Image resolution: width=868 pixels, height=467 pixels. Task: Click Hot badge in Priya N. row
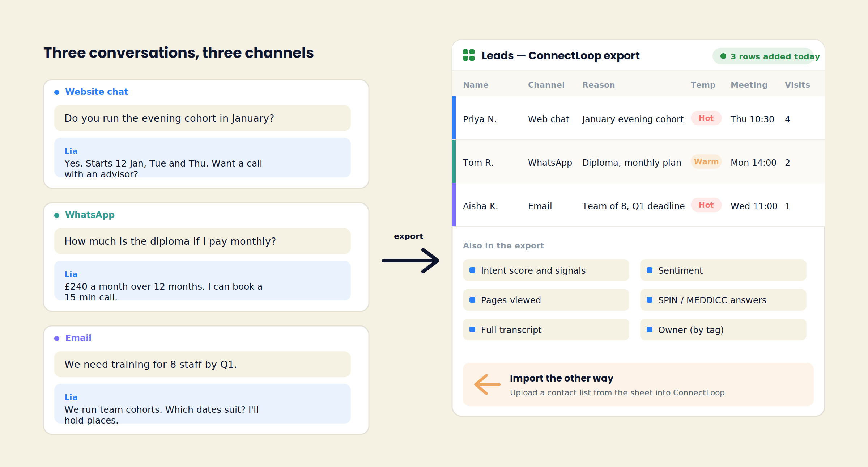[x=706, y=118]
